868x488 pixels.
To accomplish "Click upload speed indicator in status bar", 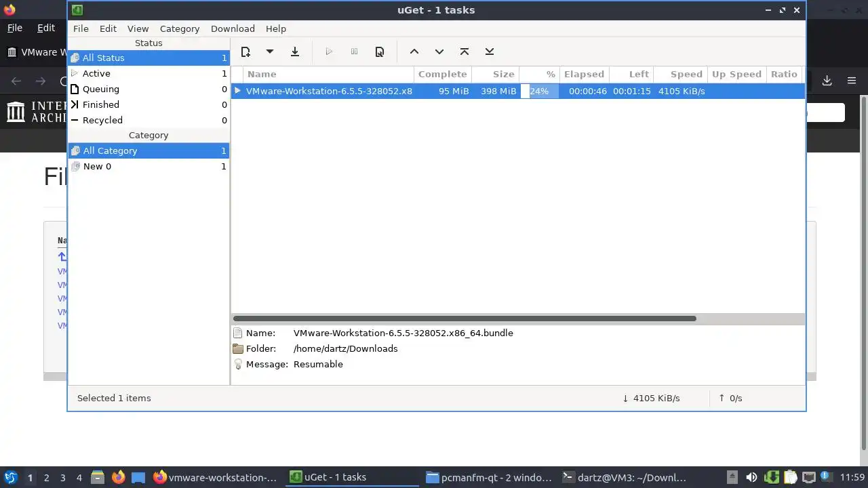I will pos(730,398).
